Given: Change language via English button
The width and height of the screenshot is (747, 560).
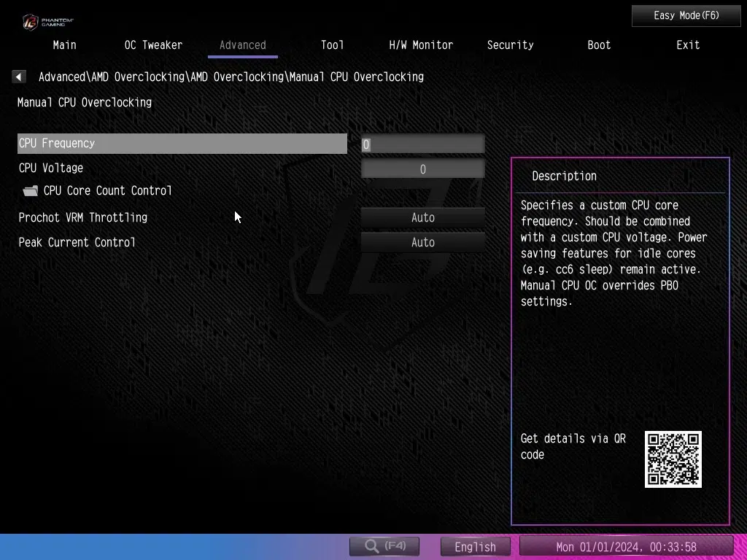Looking at the screenshot, I should (475, 547).
